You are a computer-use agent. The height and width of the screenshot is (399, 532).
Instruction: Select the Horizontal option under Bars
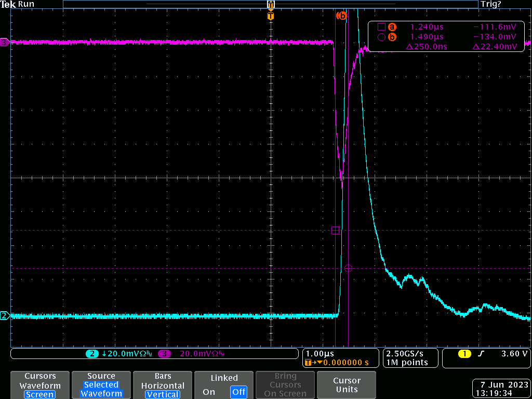point(163,385)
